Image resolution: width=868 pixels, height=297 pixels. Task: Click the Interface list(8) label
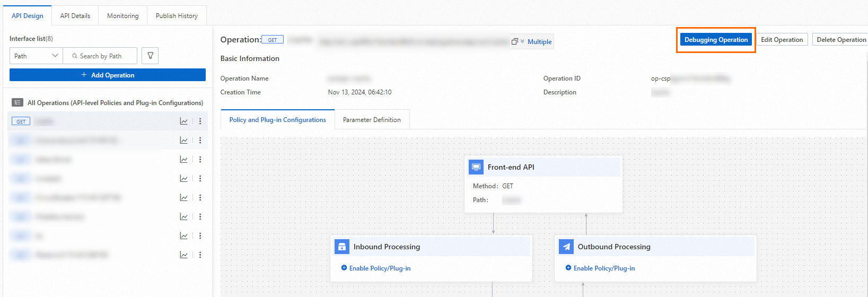(31, 39)
